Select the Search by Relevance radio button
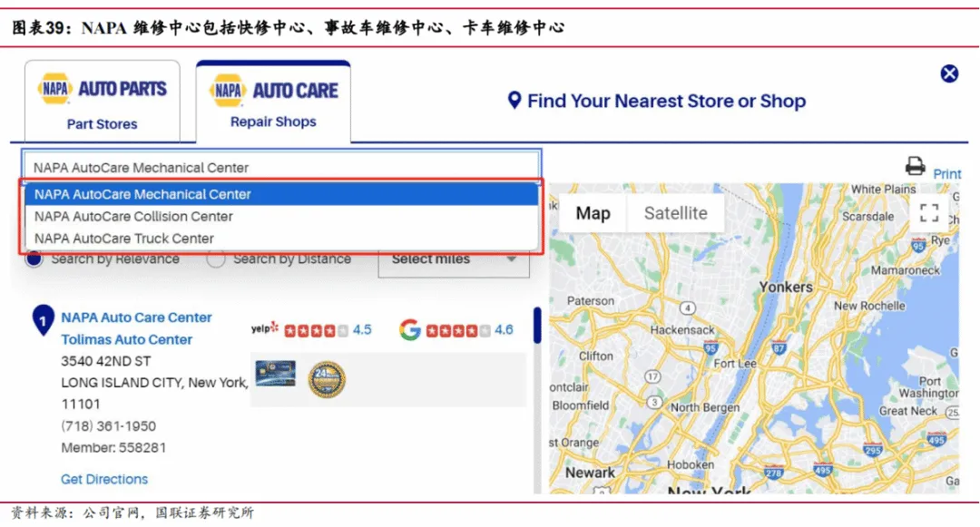Viewport: 980px width, 527px height. point(34,259)
